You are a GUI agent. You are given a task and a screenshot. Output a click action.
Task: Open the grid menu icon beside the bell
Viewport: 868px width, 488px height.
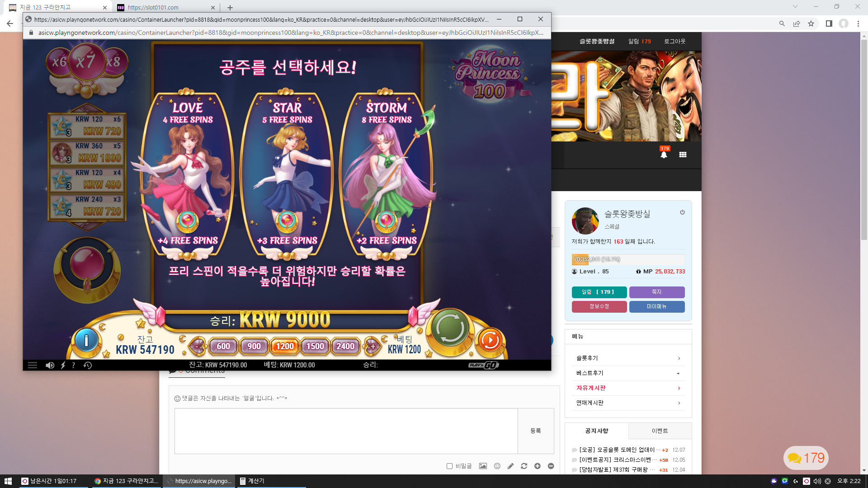click(683, 155)
